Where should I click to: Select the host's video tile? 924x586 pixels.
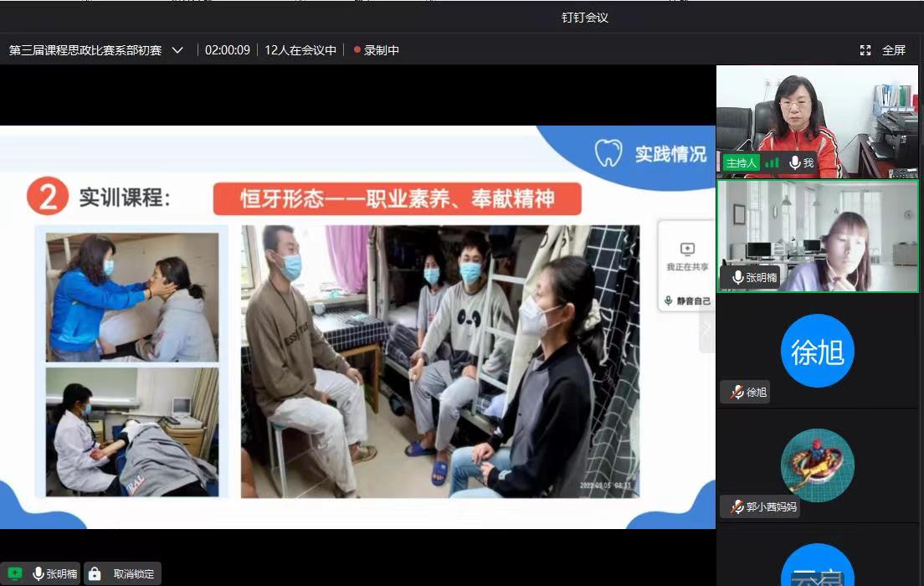[818, 121]
